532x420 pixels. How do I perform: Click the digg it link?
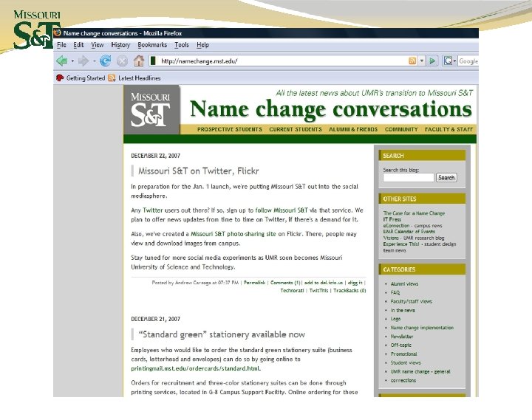[355, 283]
